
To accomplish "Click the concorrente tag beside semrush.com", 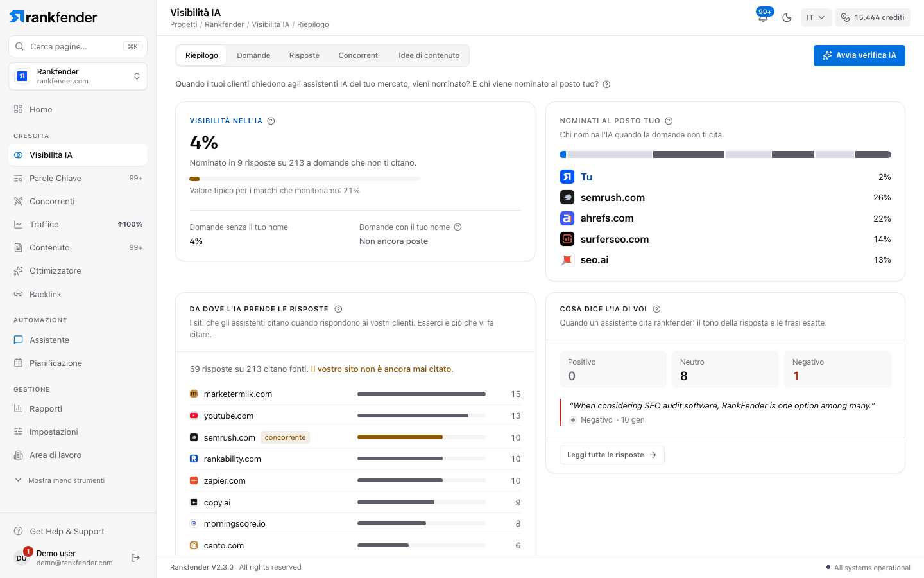I will (x=286, y=437).
